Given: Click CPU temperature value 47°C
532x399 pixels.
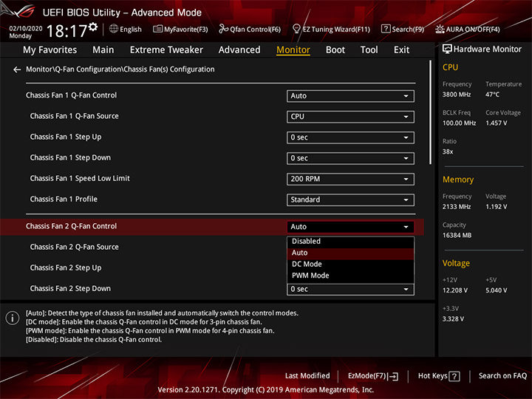Looking at the screenshot, I should [x=492, y=95].
